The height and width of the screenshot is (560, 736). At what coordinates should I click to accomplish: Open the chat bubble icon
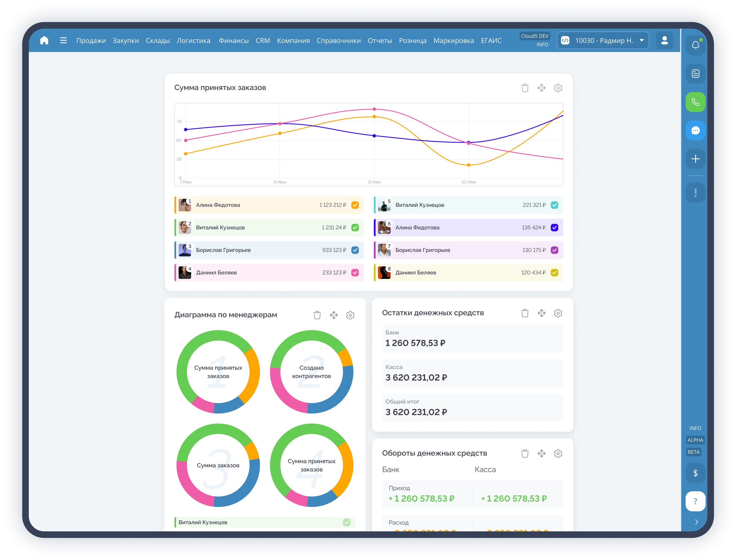click(x=695, y=130)
